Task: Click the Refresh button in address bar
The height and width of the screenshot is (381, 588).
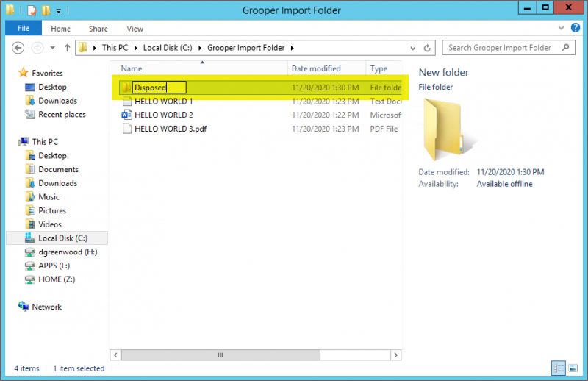Action: click(x=427, y=48)
